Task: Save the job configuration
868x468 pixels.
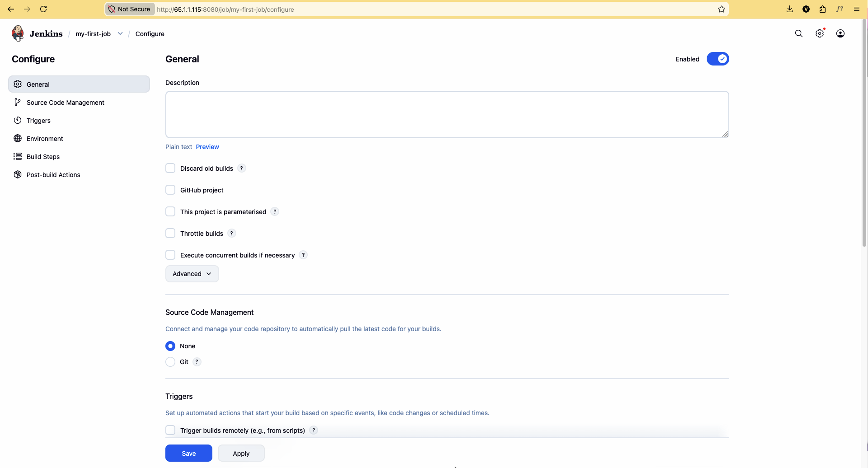Action: 189,453
